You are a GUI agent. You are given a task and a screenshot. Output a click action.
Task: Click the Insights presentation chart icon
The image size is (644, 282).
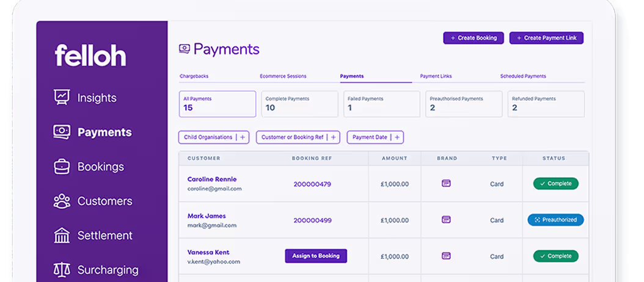[x=62, y=97]
